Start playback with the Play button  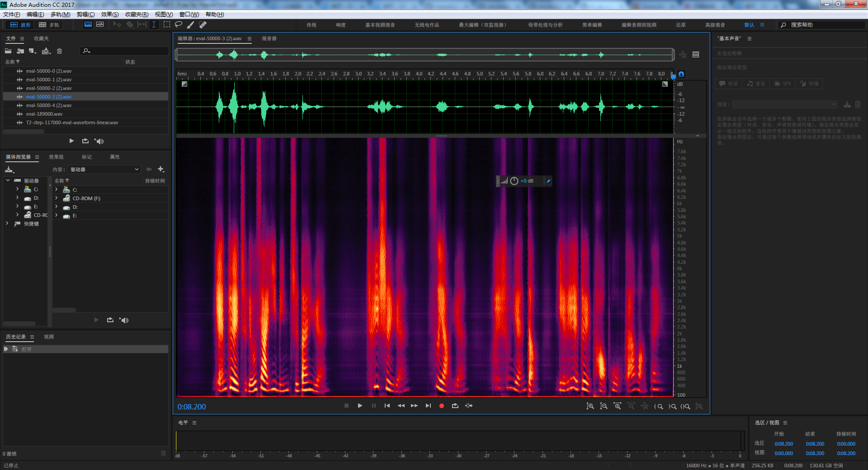coord(360,406)
